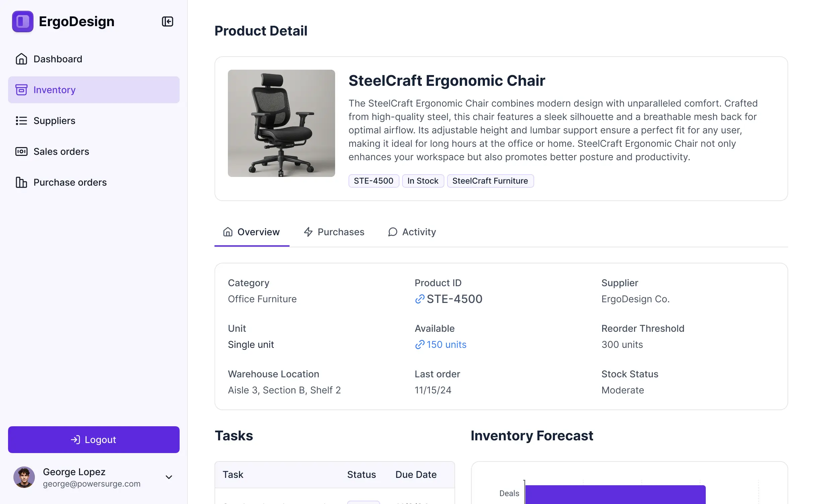Click the Logout button
This screenshot has height=504, width=815.
[93, 440]
